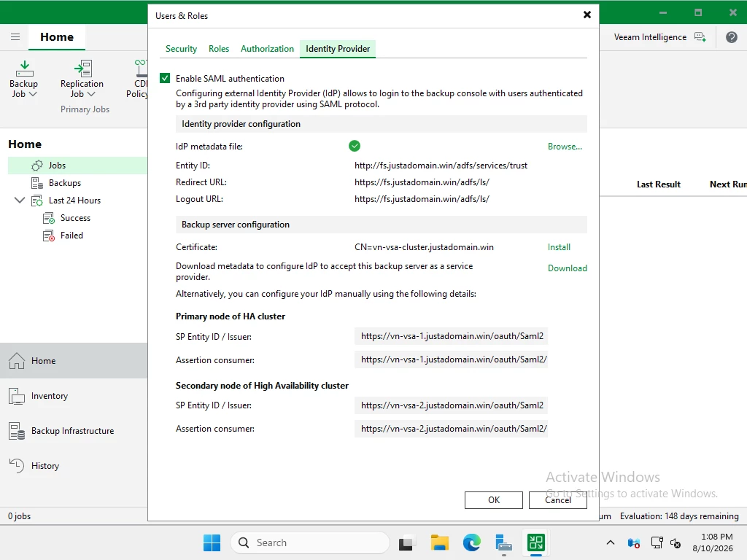
Task: Sort by Last Result column
Action: (x=659, y=184)
